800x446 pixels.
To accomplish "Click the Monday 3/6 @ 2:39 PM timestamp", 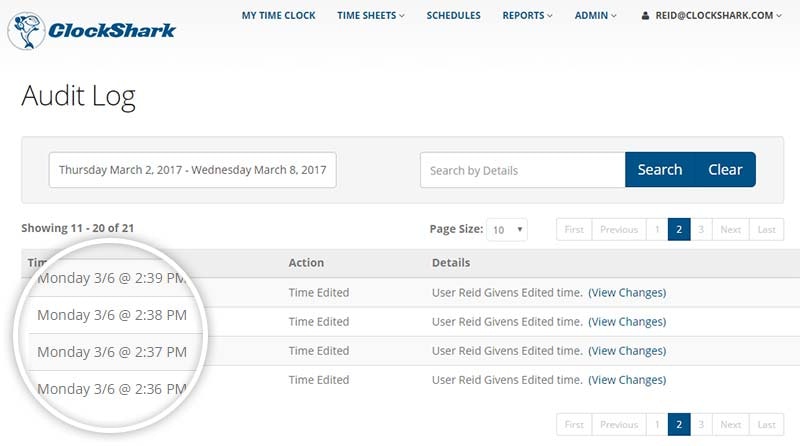I will 112,278.
